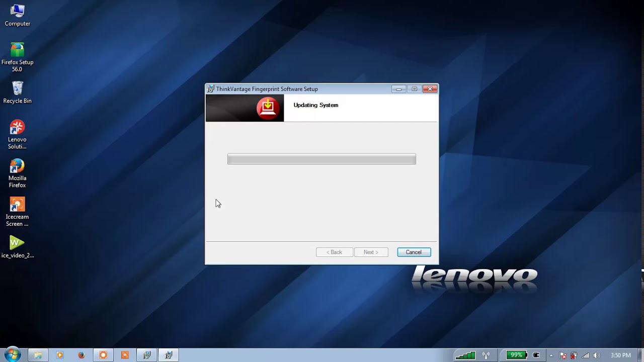Open Windows Explorer from the taskbar
This screenshot has height=362, width=644.
click(38, 355)
